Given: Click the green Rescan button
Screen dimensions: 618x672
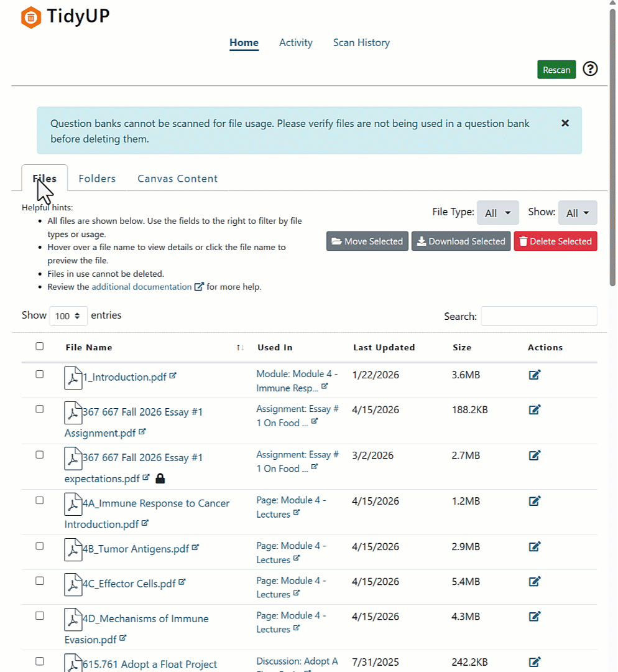Looking at the screenshot, I should click(x=556, y=70).
